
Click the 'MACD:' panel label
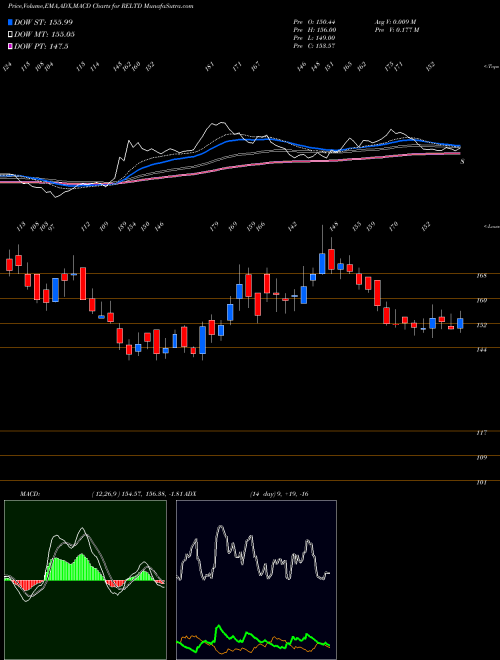point(30,494)
